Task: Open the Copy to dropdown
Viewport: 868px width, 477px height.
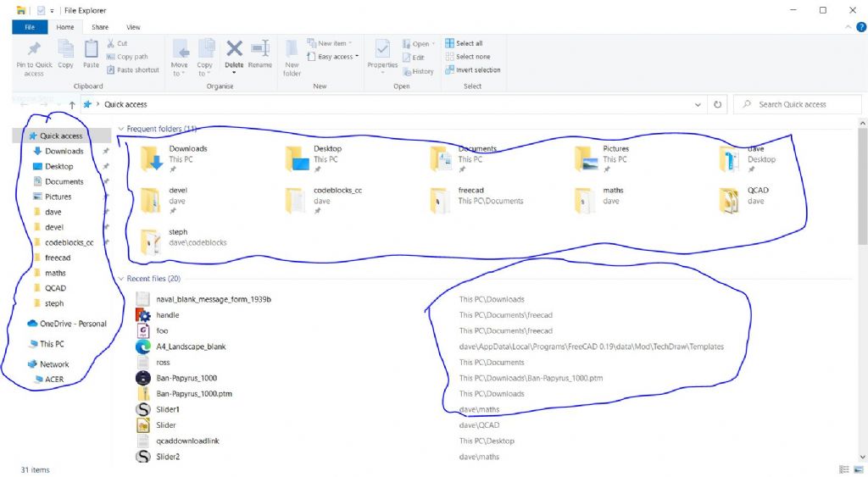Action: 205,58
